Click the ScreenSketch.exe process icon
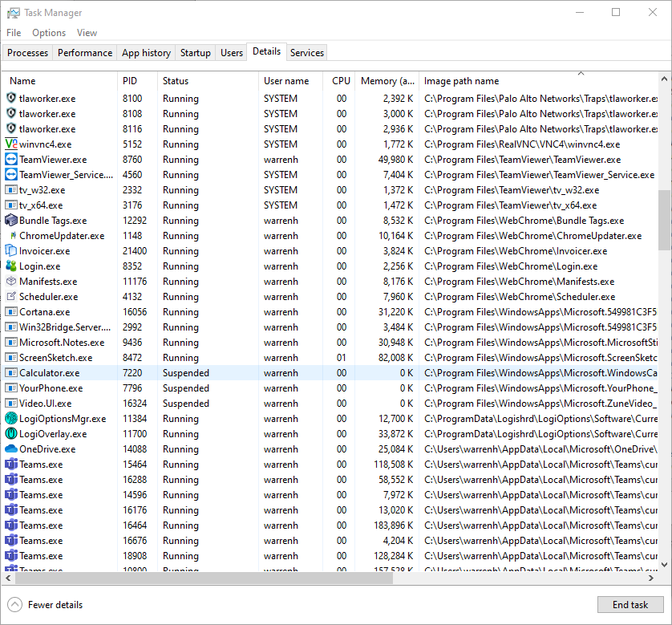 (x=11, y=358)
